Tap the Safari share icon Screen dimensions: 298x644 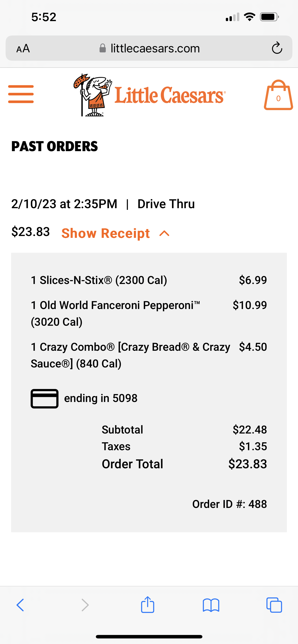148,605
